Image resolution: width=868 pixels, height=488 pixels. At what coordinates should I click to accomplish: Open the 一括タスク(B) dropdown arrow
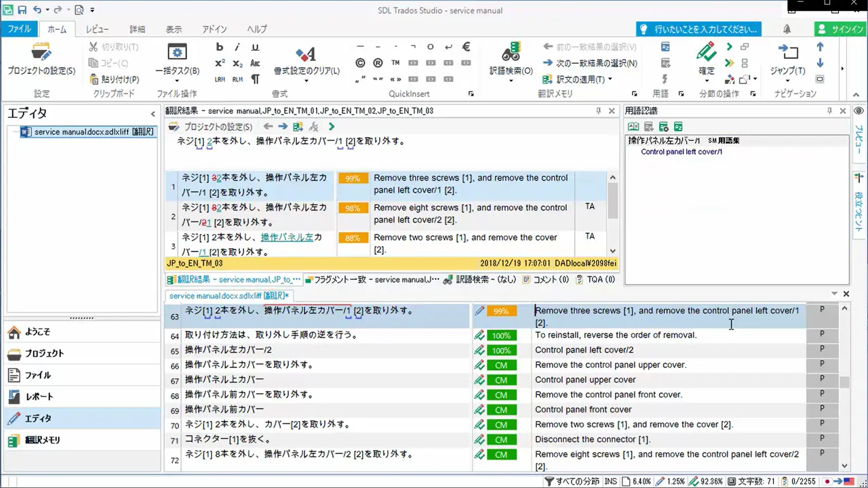coord(177,80)
